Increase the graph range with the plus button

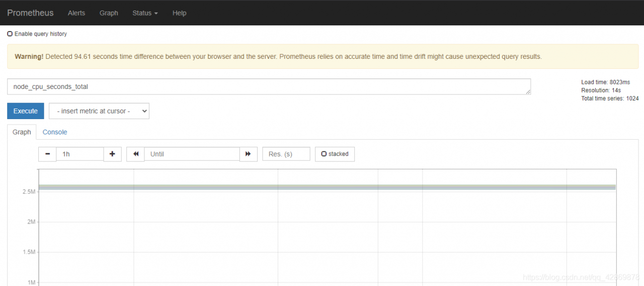pos(112,154)
